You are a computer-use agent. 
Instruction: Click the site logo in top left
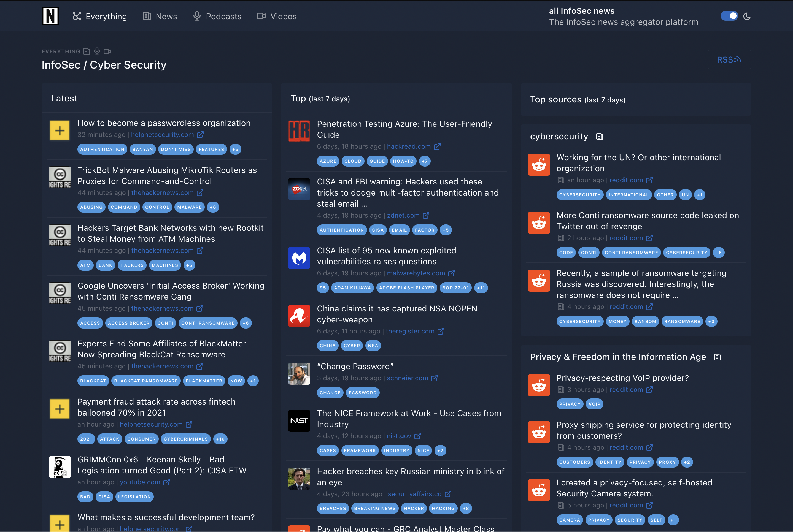(x=50, y=16)
